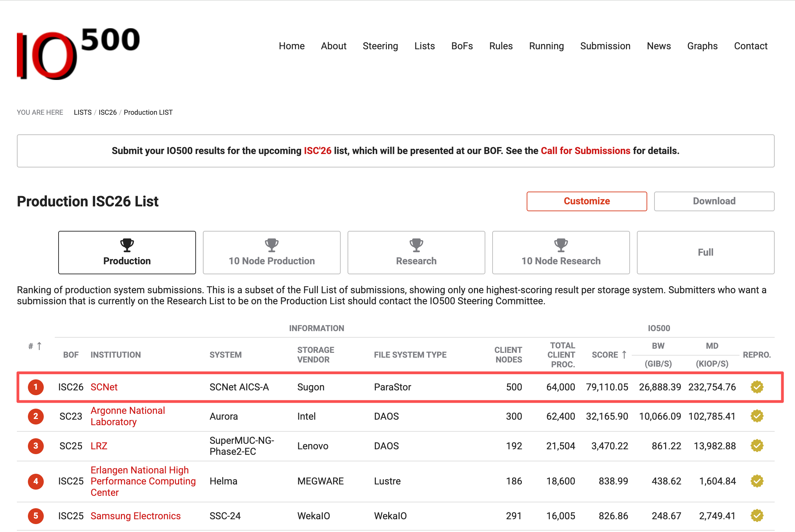The height and width of the screenshot is (532, 795).
Task: Open the Lists menu
Action: [424, 46]
